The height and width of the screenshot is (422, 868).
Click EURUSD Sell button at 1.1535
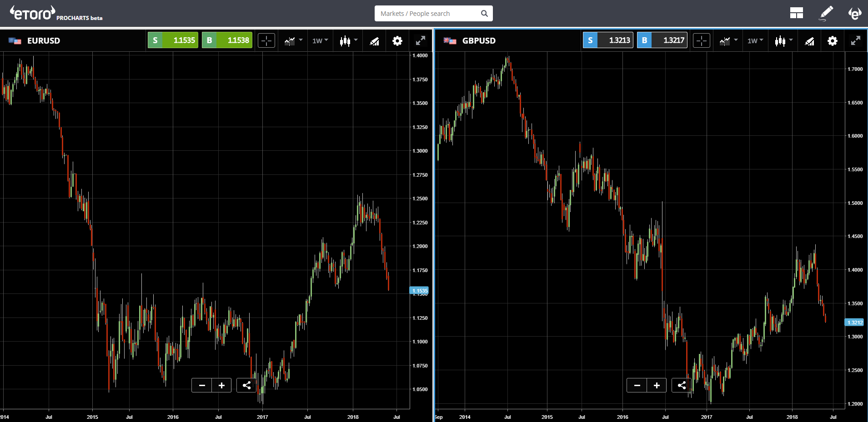(173, 40)
